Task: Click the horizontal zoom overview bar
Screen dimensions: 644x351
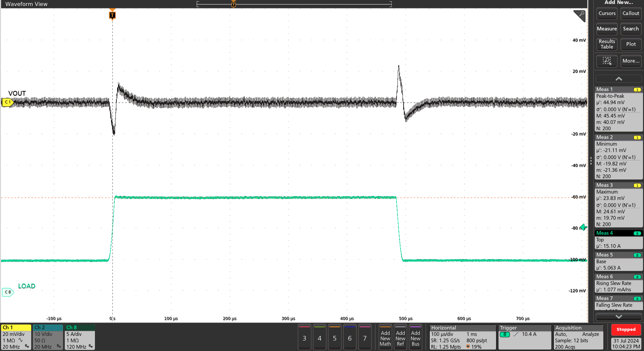Action: [x=294, y=4]
